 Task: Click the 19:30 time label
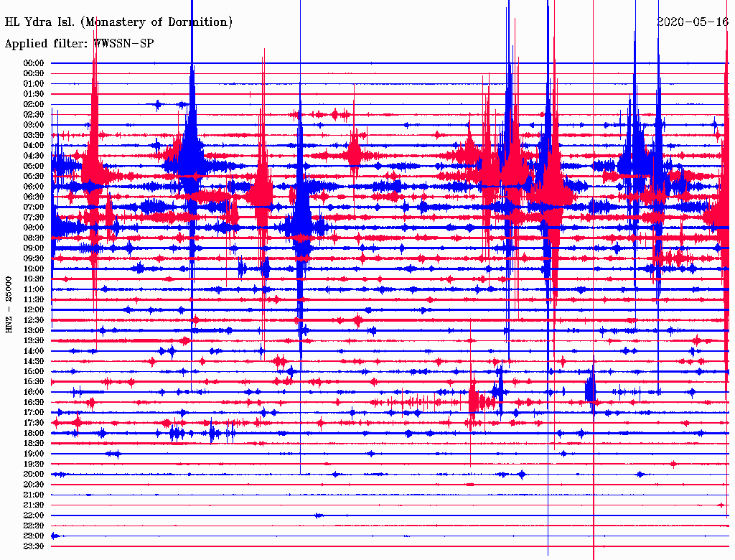tap(34, 464)
